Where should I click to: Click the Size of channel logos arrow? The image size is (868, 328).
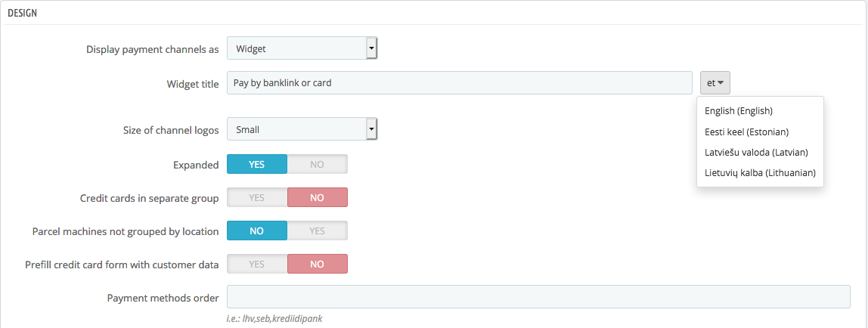(x=371, y=129)
